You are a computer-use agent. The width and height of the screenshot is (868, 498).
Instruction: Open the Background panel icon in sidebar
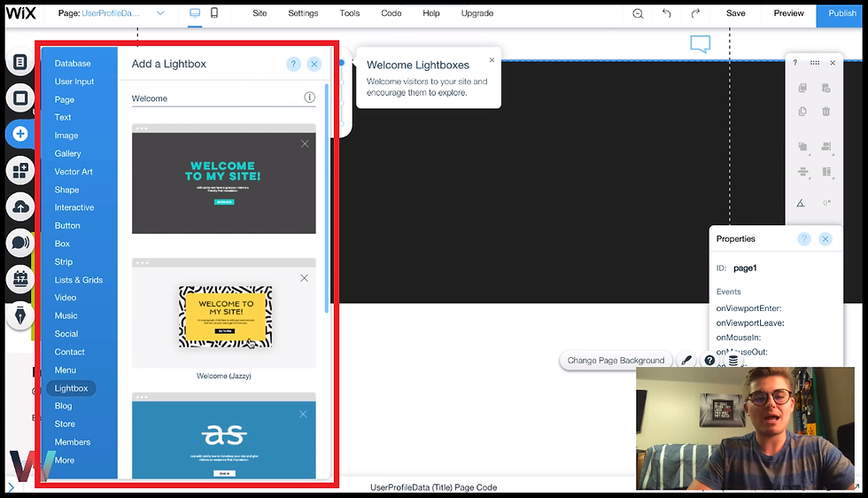(x=19, y=98)
